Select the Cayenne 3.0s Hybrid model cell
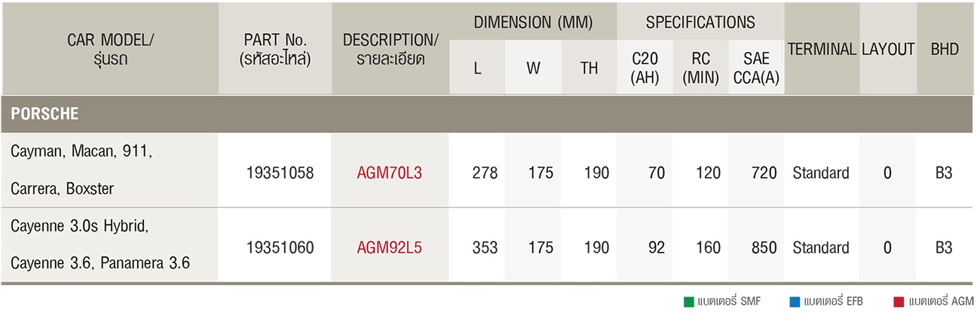This screenshot has height=313, width=980. (x=109, y=245)
